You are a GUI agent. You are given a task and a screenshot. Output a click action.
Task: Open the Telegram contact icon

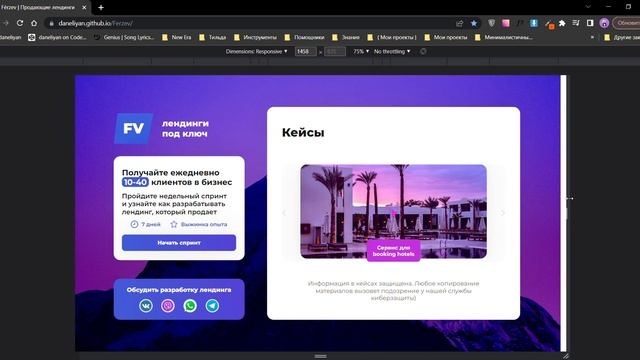point(212,305)
